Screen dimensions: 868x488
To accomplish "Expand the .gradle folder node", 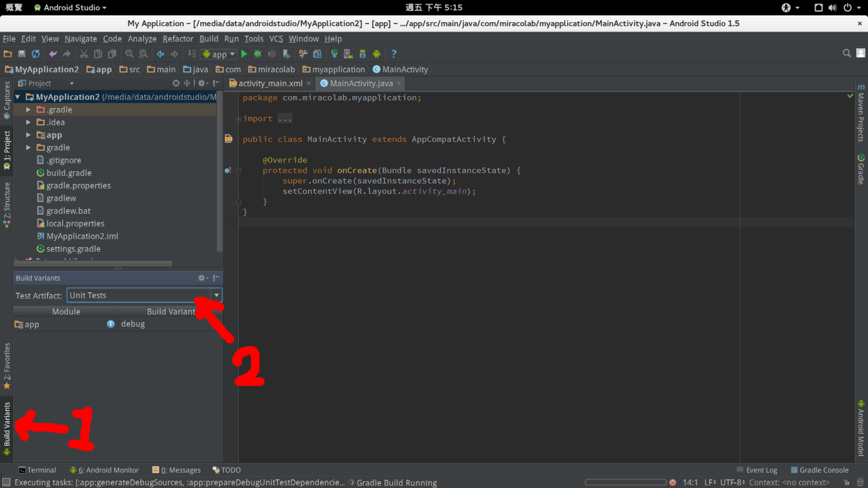I will point(28,110).
